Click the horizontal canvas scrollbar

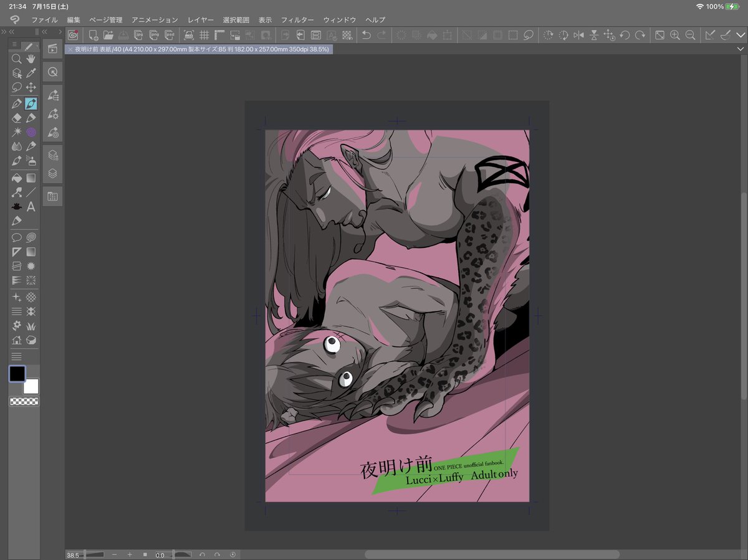(x=492, y=554)
